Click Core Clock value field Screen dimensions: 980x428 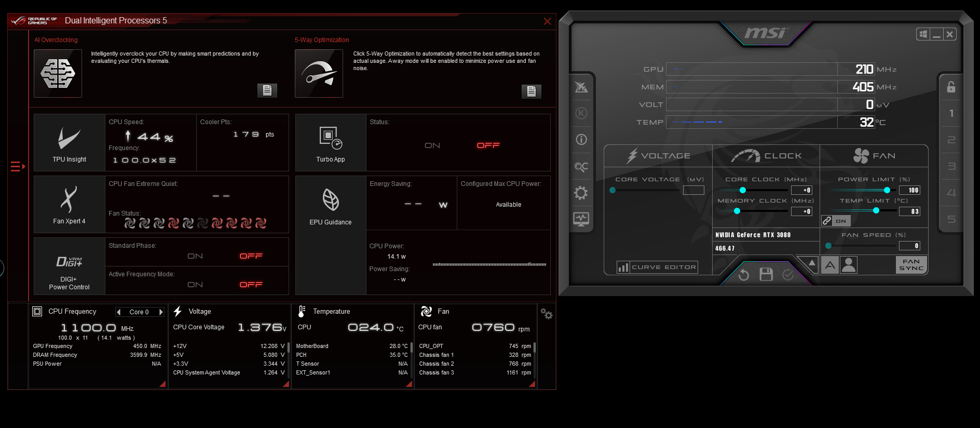(x=801, y=190)
